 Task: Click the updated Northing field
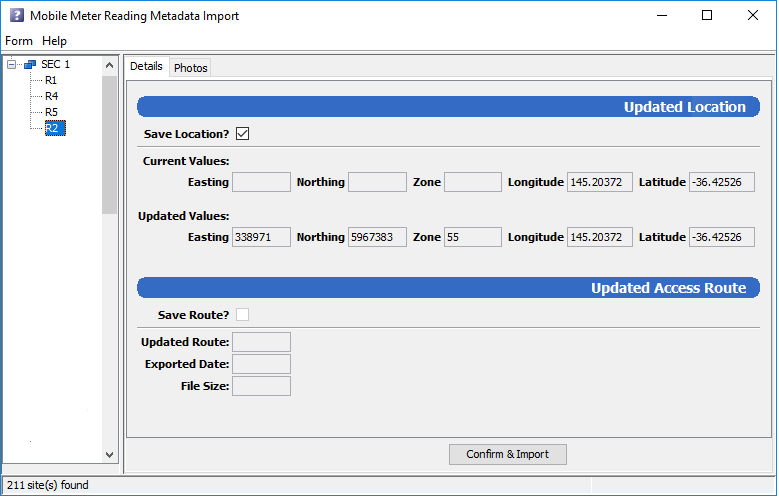coord(377,237)
